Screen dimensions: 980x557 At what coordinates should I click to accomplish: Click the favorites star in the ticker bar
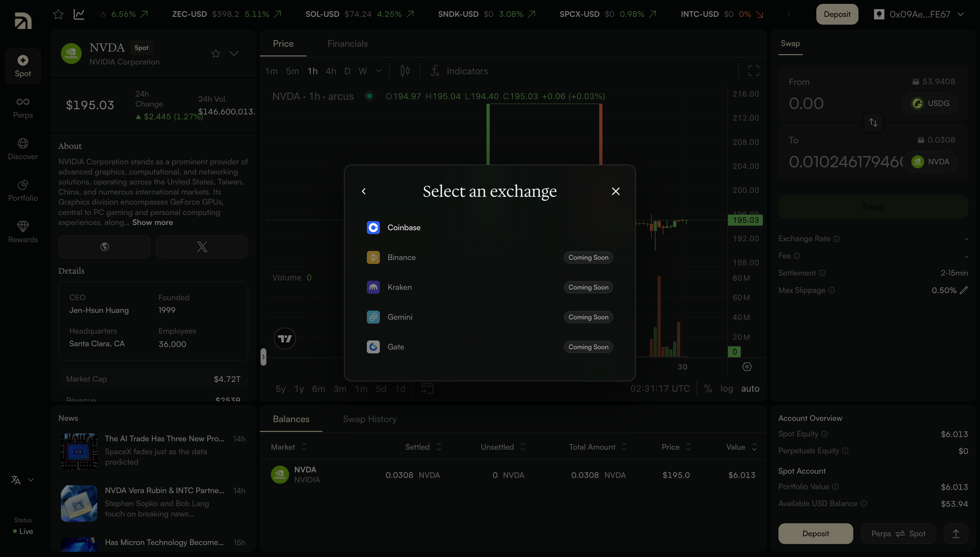point(58,15)
